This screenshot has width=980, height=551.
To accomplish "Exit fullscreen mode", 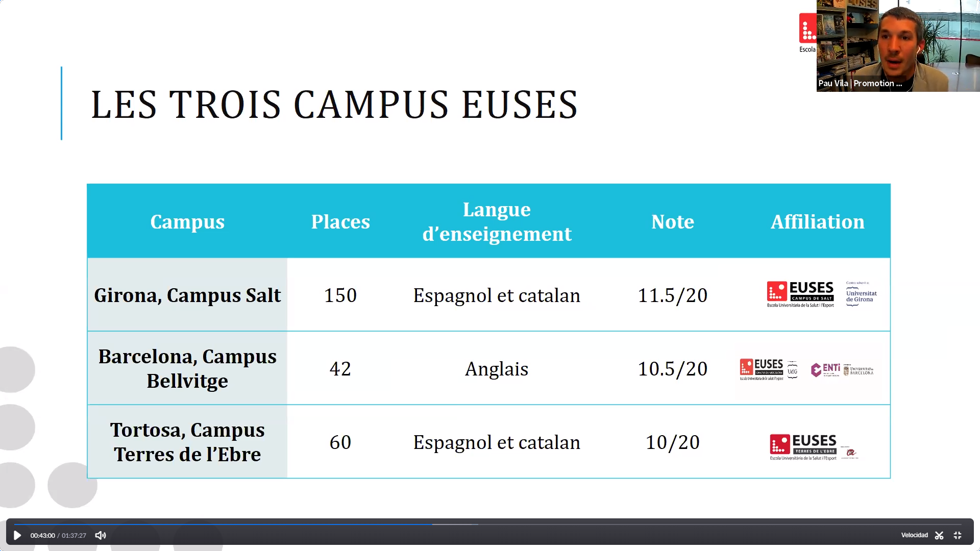I will tap(958, 535).
